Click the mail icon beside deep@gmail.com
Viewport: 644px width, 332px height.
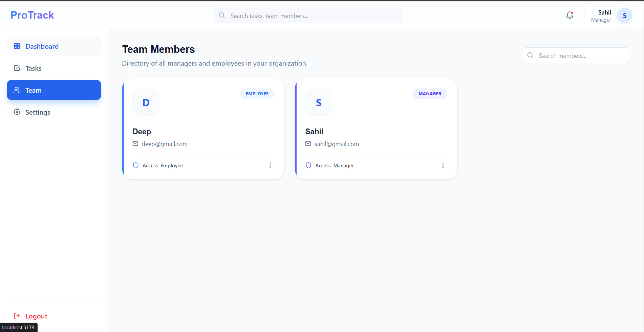click(x=135, y=144)
